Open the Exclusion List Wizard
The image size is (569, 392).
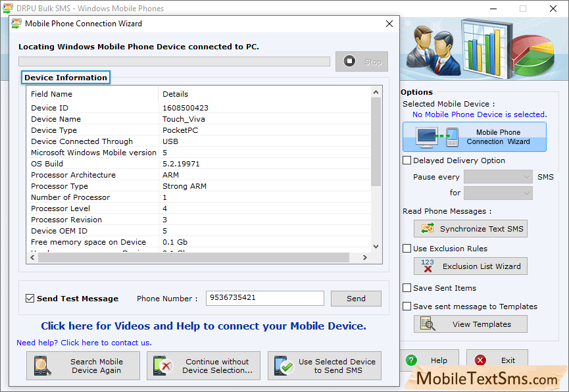coord(470,266)
